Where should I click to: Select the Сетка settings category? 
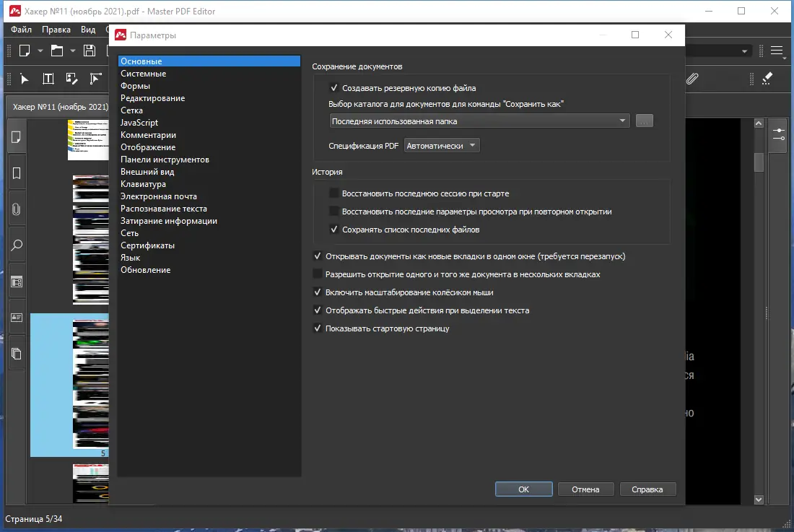[x=209, y=110]
